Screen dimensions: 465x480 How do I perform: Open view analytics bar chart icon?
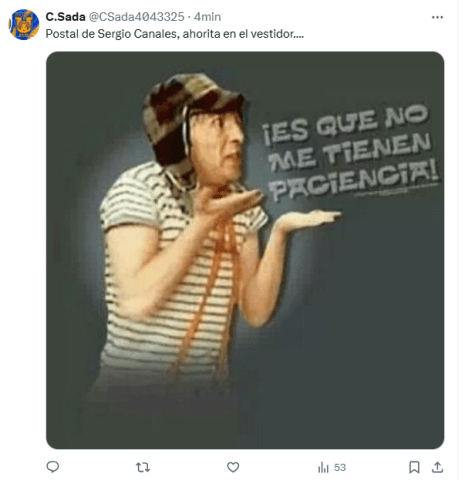coord(323,467)
